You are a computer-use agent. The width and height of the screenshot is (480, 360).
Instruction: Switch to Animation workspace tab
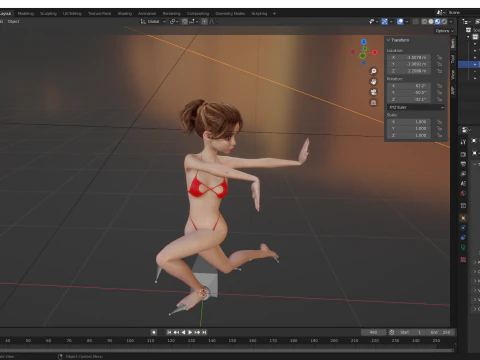pos(147,13)
